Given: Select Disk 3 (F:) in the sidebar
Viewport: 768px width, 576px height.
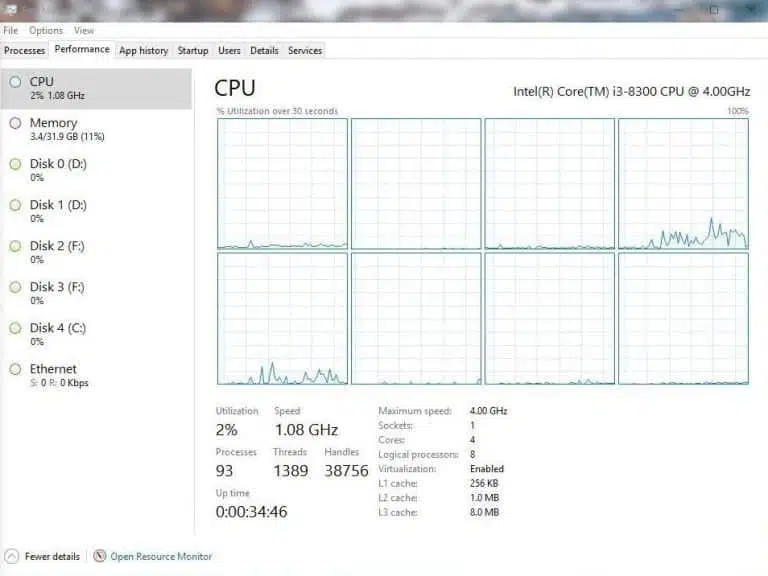Looking at the screenshot, I should point(96,293).
